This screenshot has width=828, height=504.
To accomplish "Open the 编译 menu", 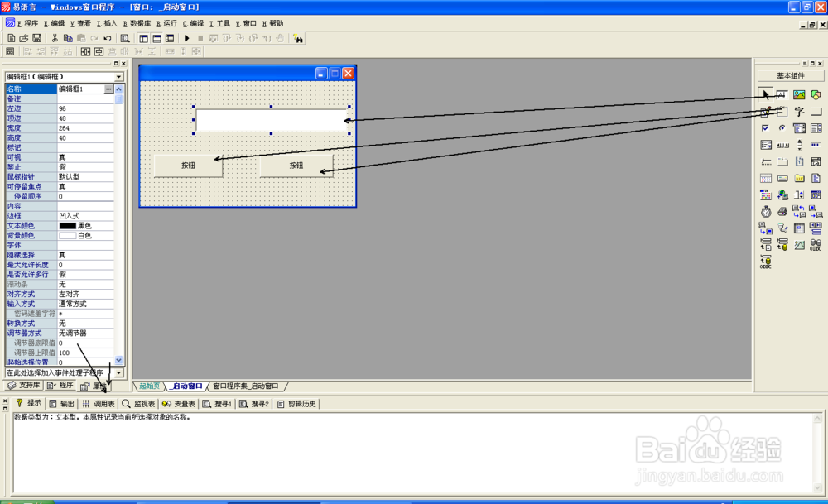I will 194,23.
